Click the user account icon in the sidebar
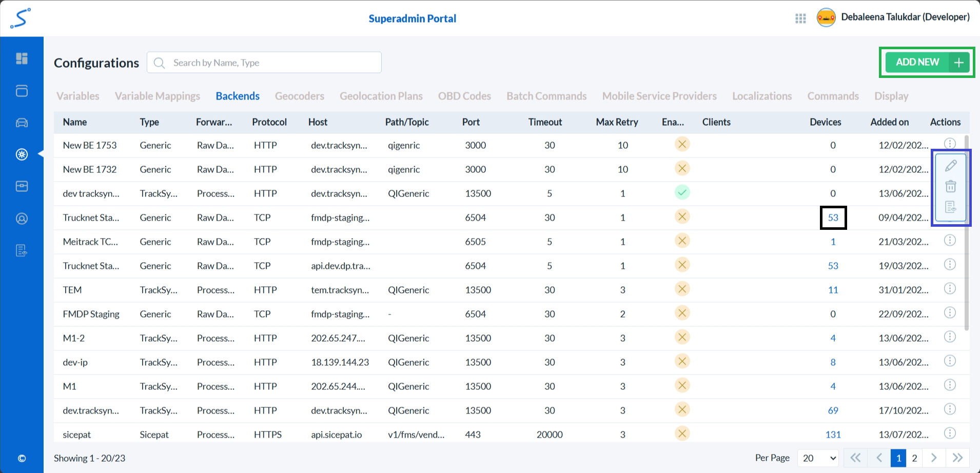The image size is (980, 473). [22, 218]
